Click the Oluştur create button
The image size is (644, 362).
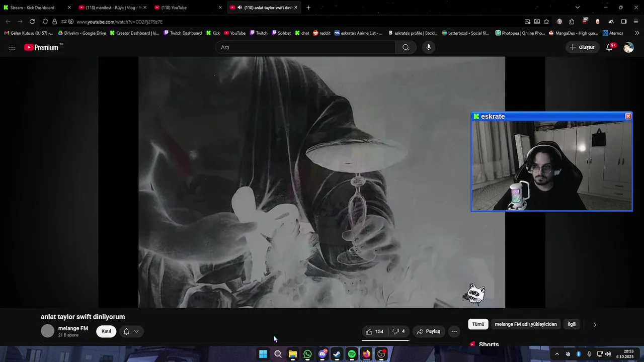(583, 47)
